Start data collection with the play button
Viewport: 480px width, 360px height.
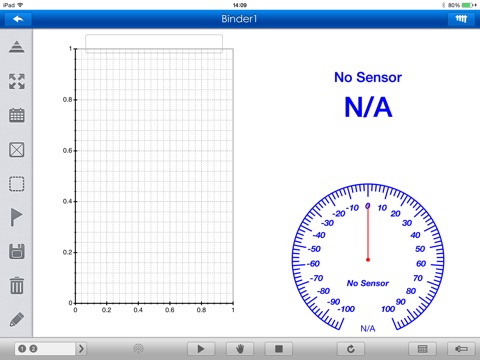(x=201, y=349)
